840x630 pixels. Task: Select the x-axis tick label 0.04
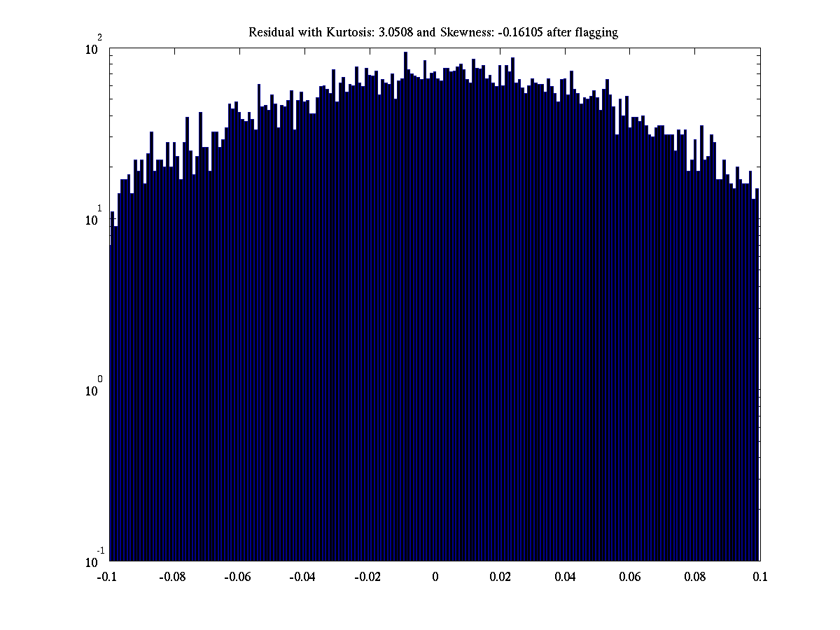coord(565,577)
